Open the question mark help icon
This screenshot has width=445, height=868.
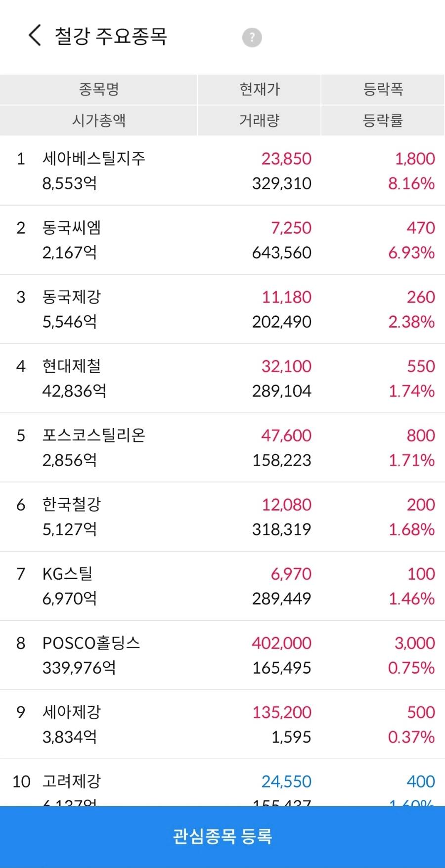coord(252,37)
